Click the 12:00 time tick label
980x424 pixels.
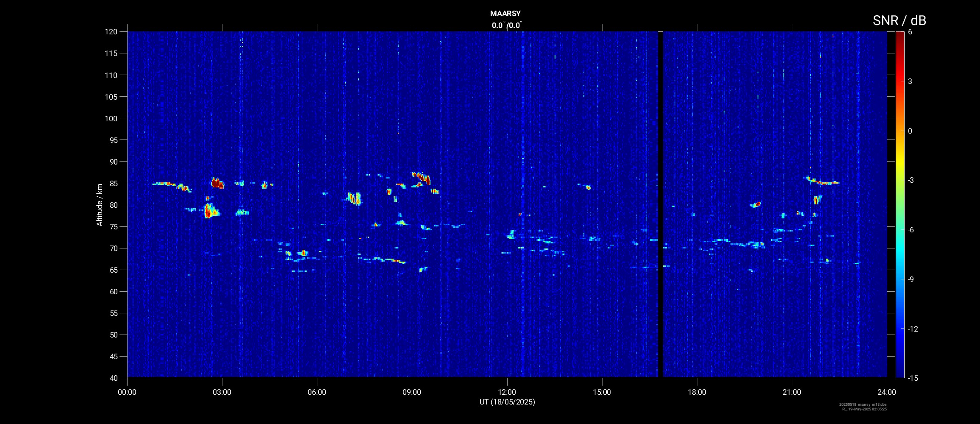pos(507,392)
